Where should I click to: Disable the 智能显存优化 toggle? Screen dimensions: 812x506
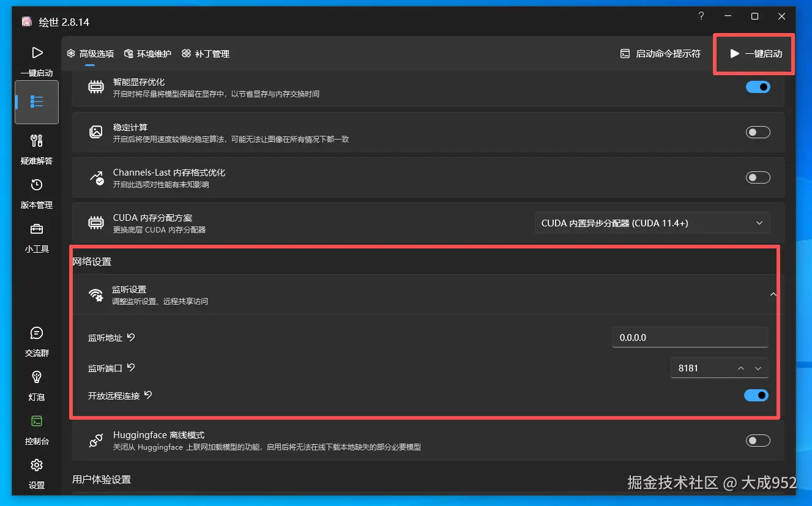click(758, 87)
